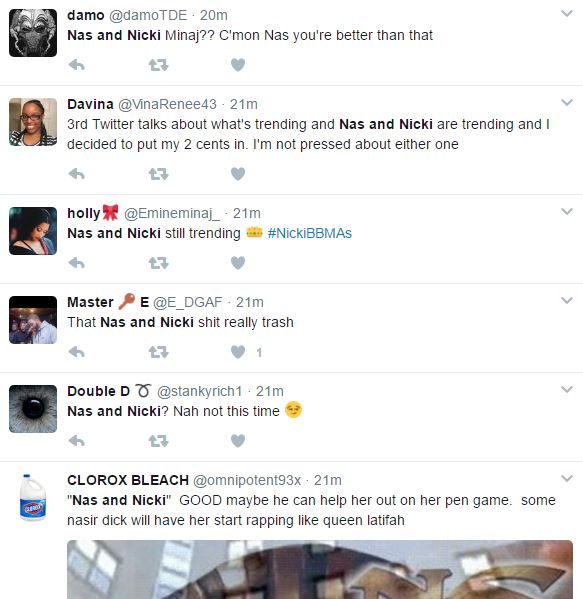Open the image attached to CLOROX BLEACH tweet
The width and height of the screenshot is (583, 599).
(320, 569)
